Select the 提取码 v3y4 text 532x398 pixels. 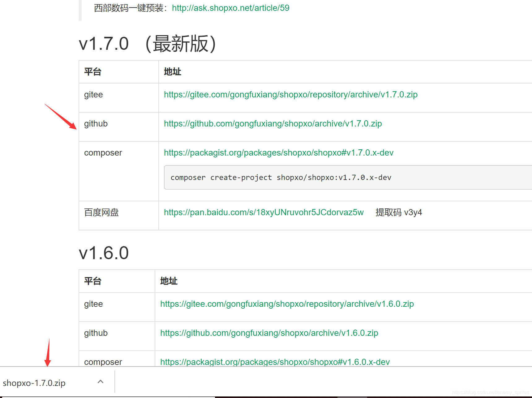[x=399, y=212]
